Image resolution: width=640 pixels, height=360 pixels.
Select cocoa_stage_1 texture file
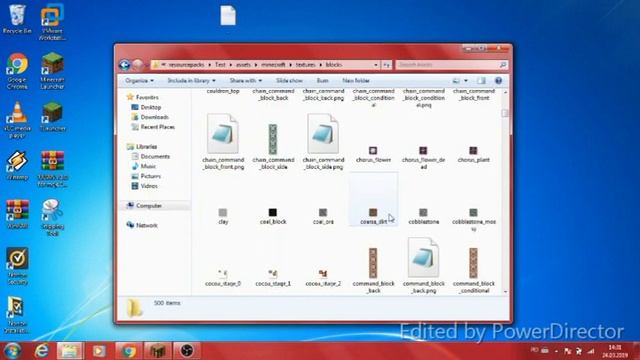[x=273, y=278]
